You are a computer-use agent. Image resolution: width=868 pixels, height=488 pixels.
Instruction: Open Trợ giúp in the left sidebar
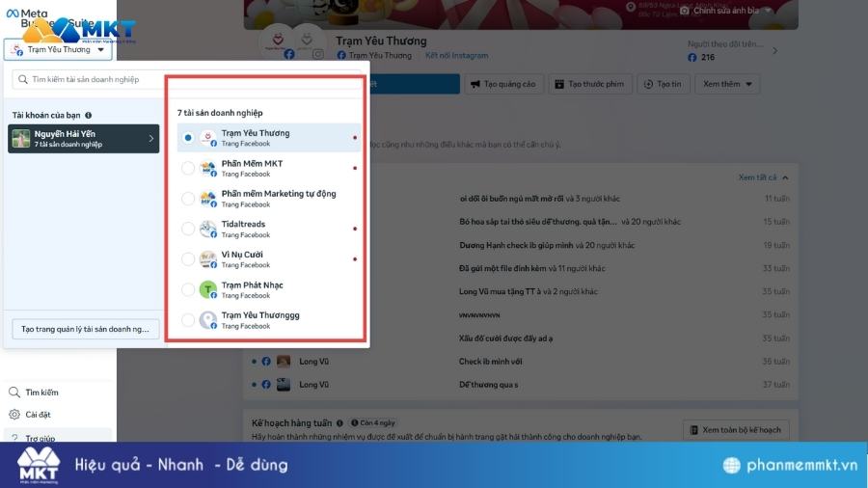point(40,438)
